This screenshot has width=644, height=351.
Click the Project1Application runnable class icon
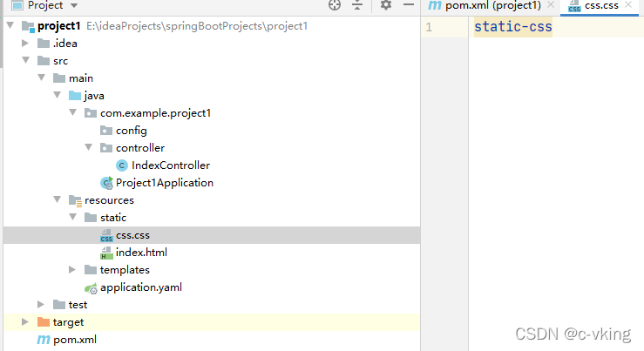coord(107,183)
